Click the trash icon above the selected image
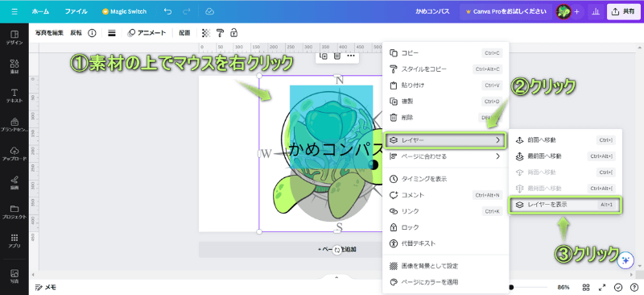The width and height of the screenshot is (644, 295). click(x=336, y=56)
